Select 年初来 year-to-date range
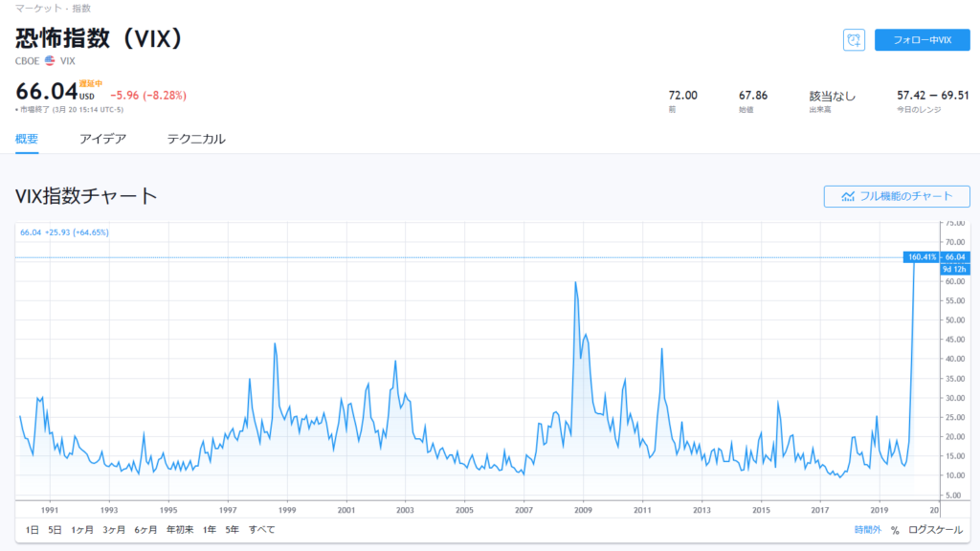The height and width of the screenshot is (551, 980). tap(180, 530)
